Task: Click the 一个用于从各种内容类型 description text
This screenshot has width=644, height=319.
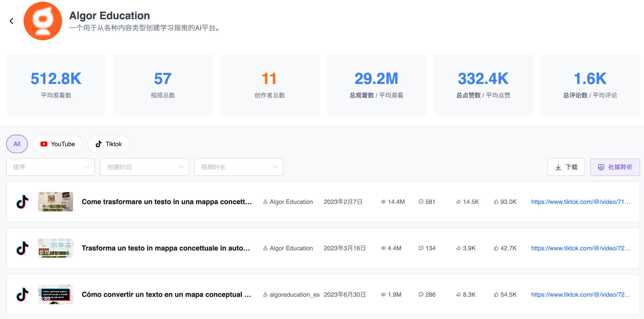Action: 145,28
